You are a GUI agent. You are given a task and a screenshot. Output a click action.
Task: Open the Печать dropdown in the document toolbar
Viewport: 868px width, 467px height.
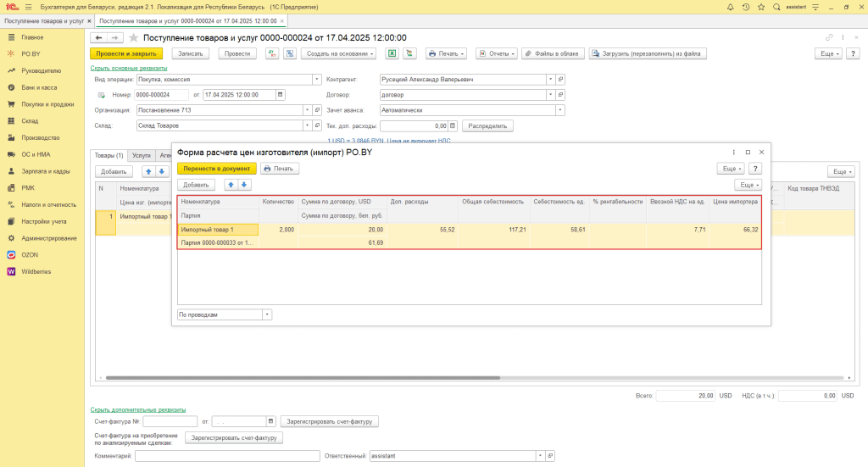click(446, 53)
